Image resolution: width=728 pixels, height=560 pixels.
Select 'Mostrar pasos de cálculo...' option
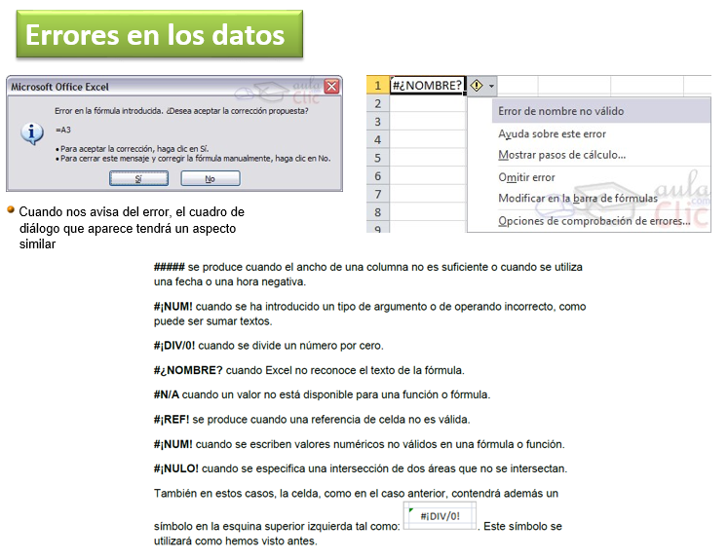coord(561,155)
